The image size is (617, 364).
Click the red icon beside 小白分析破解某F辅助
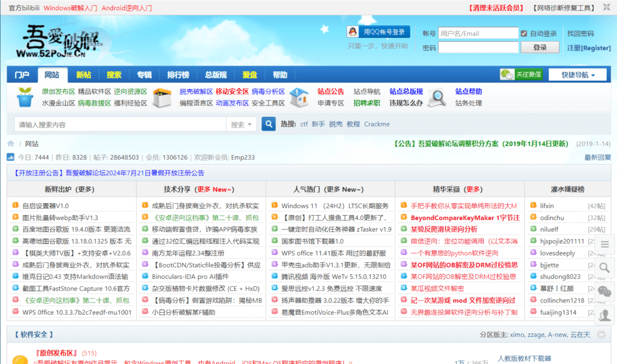tap(145, 312)
